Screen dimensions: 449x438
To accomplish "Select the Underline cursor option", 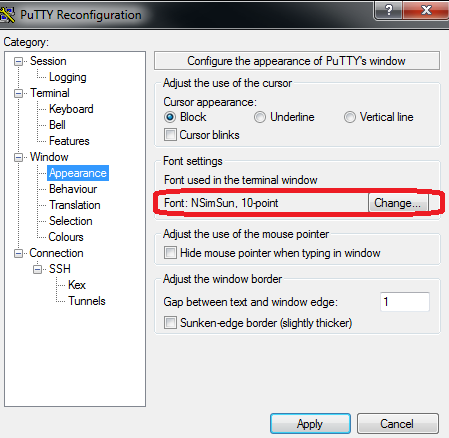I will (x=260, y=117).
